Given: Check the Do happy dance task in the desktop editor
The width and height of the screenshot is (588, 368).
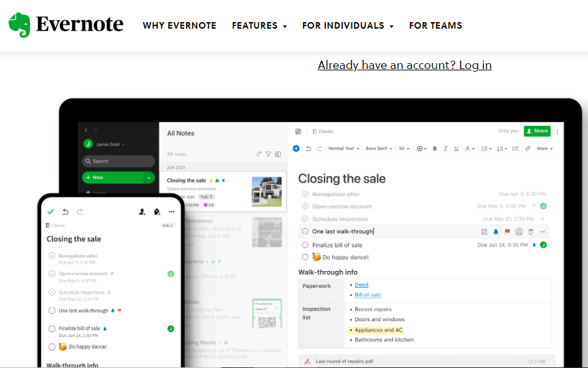Looking at the screenshot, I should 305,257.
